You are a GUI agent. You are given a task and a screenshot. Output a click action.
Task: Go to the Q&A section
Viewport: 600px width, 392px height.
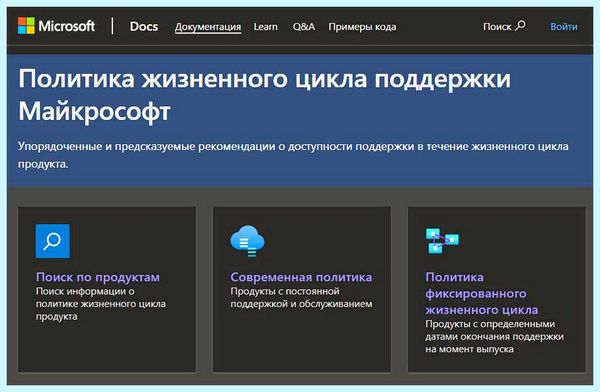coord(304,27)
